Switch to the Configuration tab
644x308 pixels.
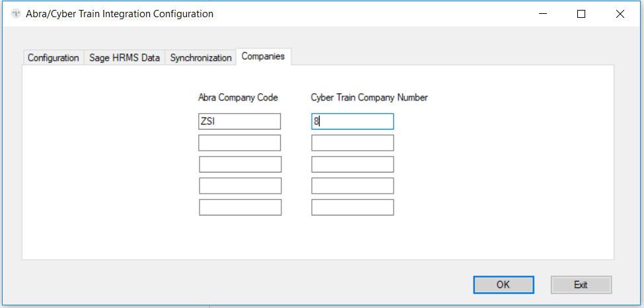(54, 58)
